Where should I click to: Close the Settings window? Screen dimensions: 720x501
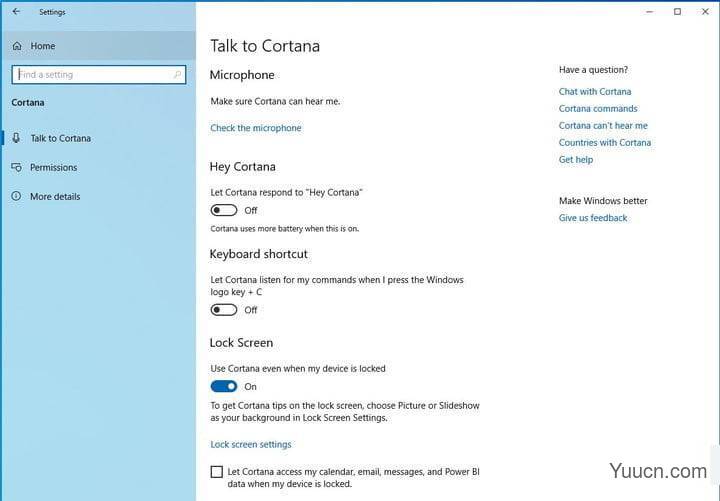tap(705, 11)
